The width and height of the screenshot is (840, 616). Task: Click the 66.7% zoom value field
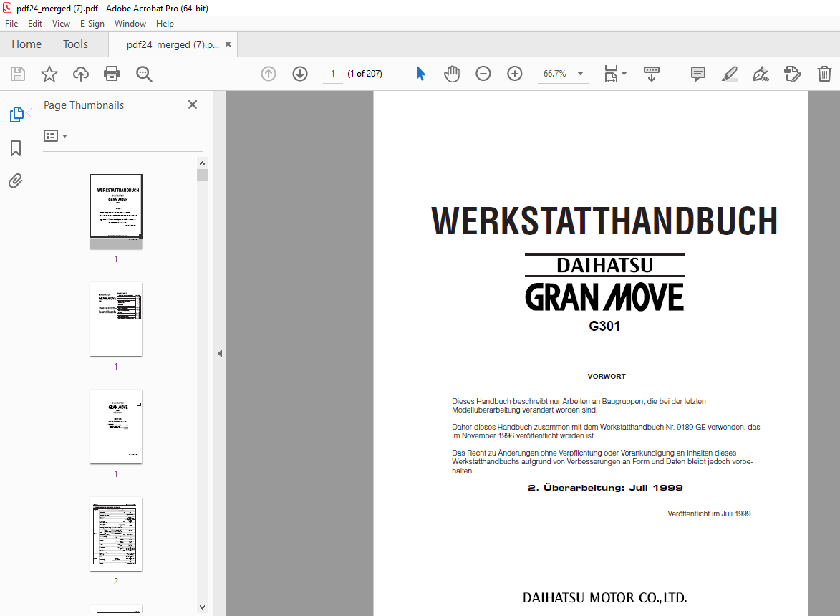tap(555, 73)
